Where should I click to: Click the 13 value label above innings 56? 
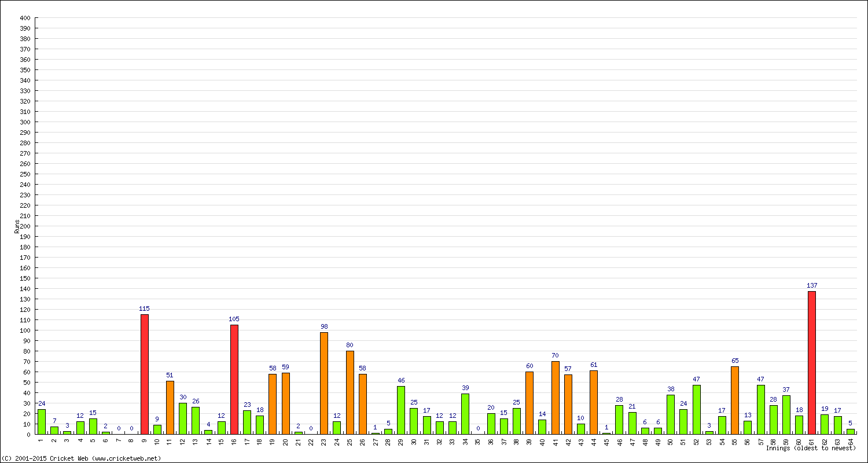click(x=748, y=415)
